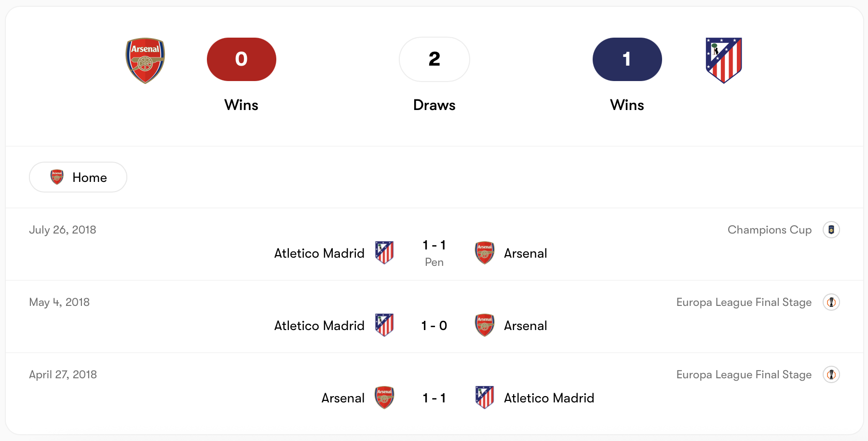Toggle the Home filter button

[78, 178]
